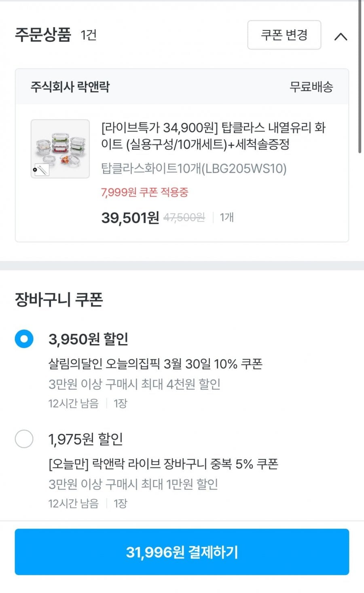Tap the 1개 quantity indicator
Image resolution: width=364 pixels, height=593 pixels.
[226, 218]
